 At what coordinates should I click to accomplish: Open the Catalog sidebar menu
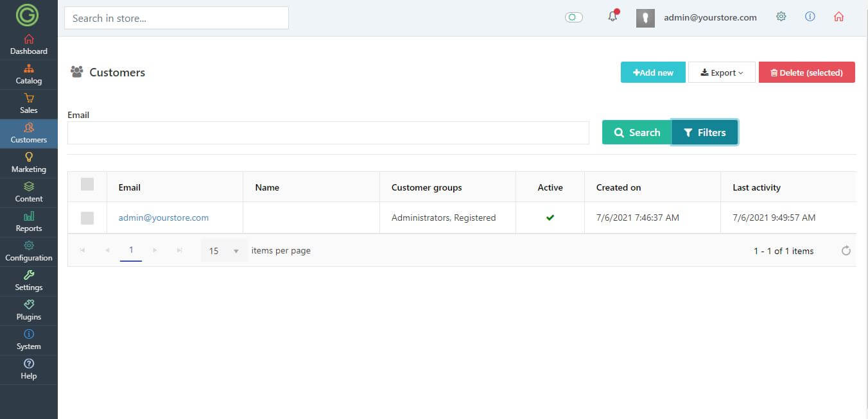click(29, 74)
